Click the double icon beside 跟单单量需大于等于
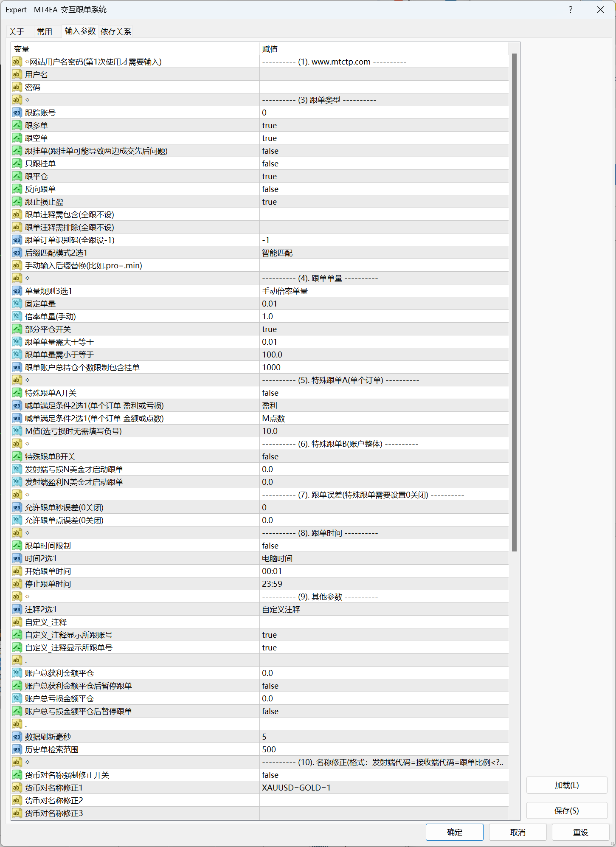This screenshot has width=616, height=847. (x=17, y=342)
